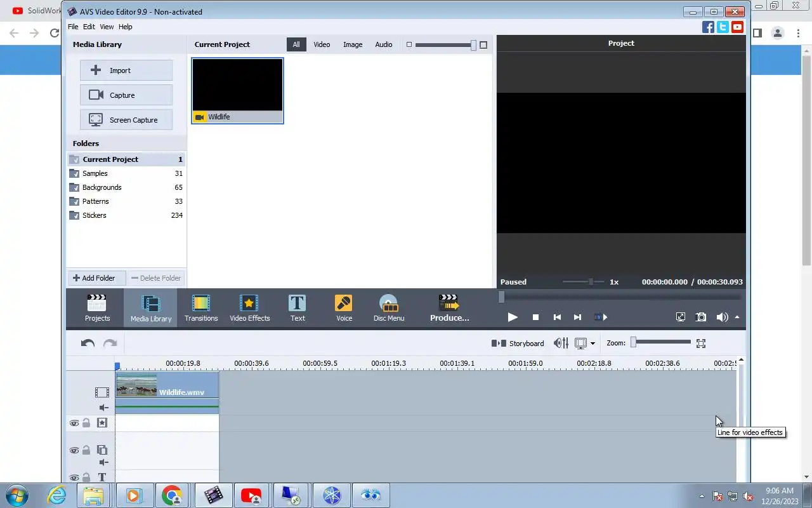Click Add Folder button
The image size is (812, 508).
coord(97,278)
